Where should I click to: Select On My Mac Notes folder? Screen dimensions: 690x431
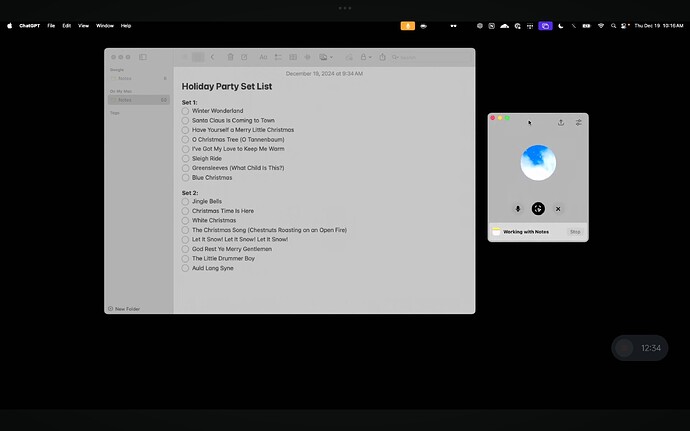[x=139, y=100]
